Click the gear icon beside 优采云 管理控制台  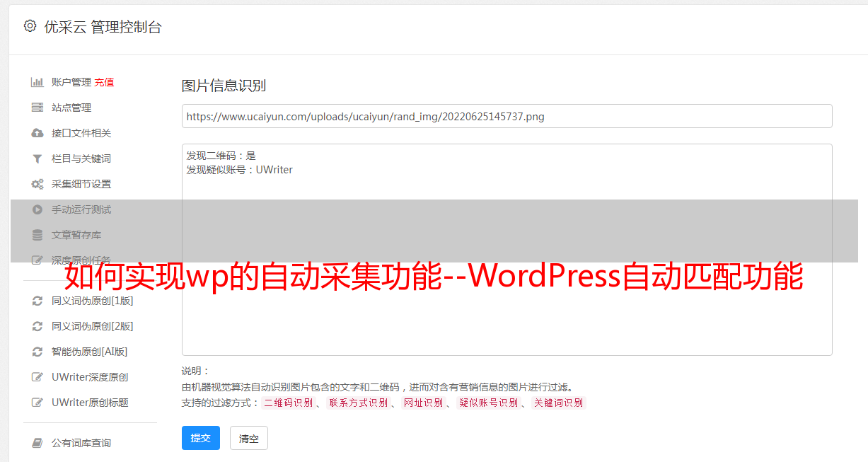(x=30, y=26)
